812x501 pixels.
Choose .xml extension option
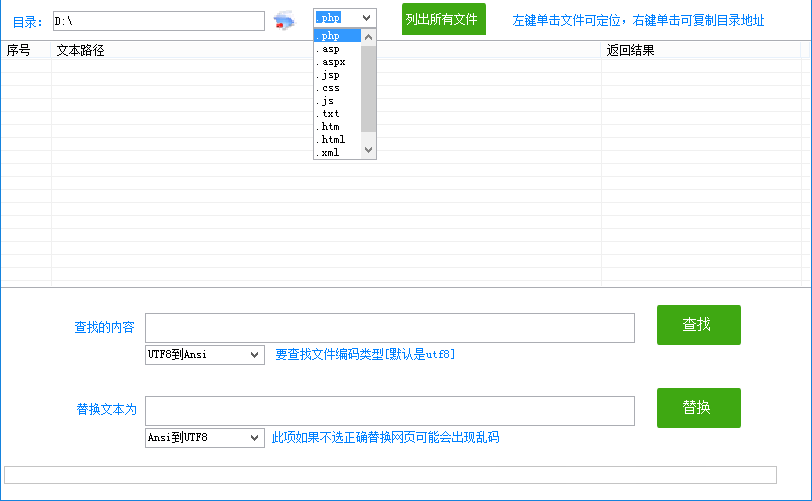click(337, 152)
